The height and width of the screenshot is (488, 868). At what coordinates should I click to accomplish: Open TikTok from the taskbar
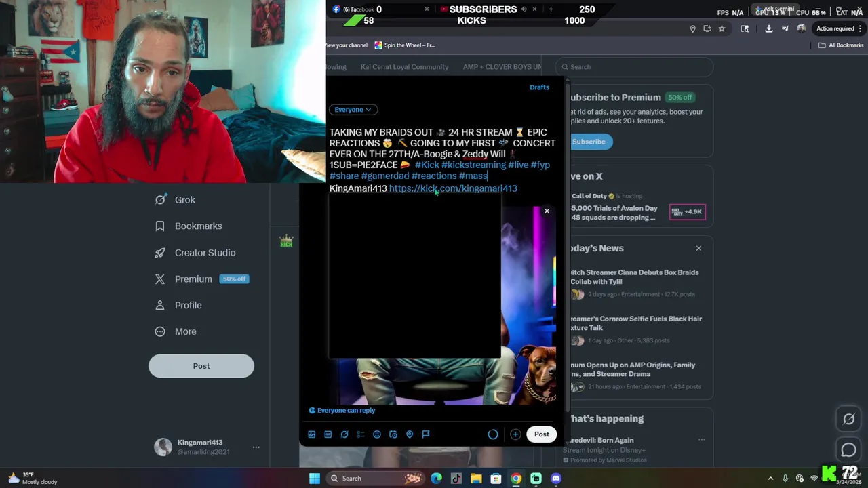click(x=456, y=479)
